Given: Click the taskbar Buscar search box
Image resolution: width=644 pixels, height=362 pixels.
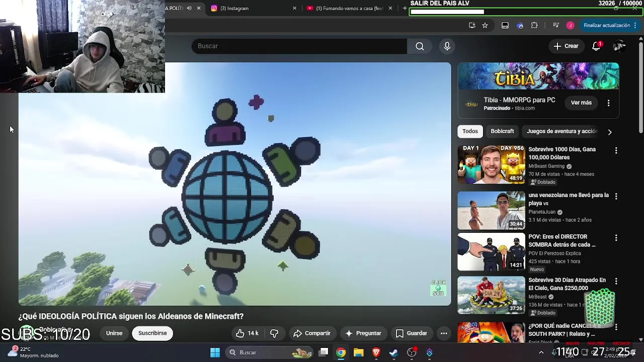Looking at the screenshot, I should pos(270,352).
